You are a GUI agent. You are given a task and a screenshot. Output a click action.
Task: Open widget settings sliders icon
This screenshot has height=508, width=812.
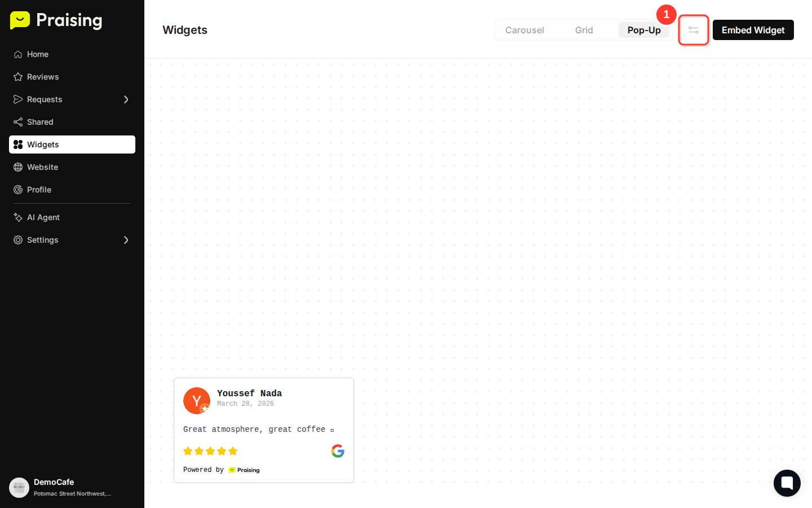(694, 30)
